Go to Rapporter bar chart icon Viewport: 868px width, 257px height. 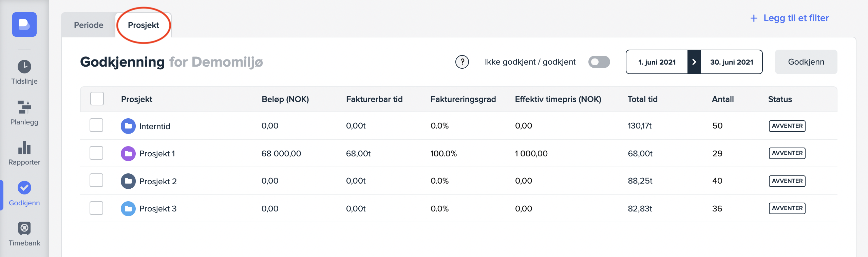[24, 148]
